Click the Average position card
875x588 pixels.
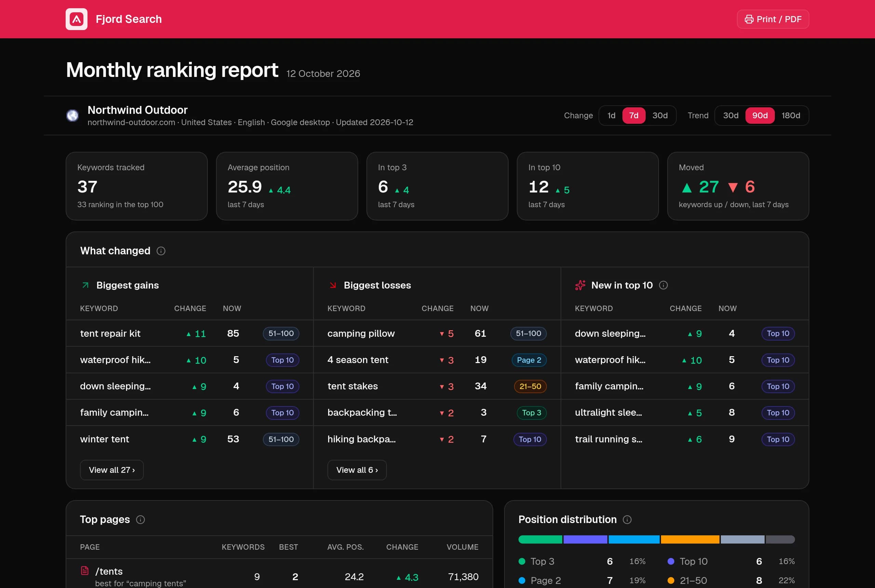(287, 186)
